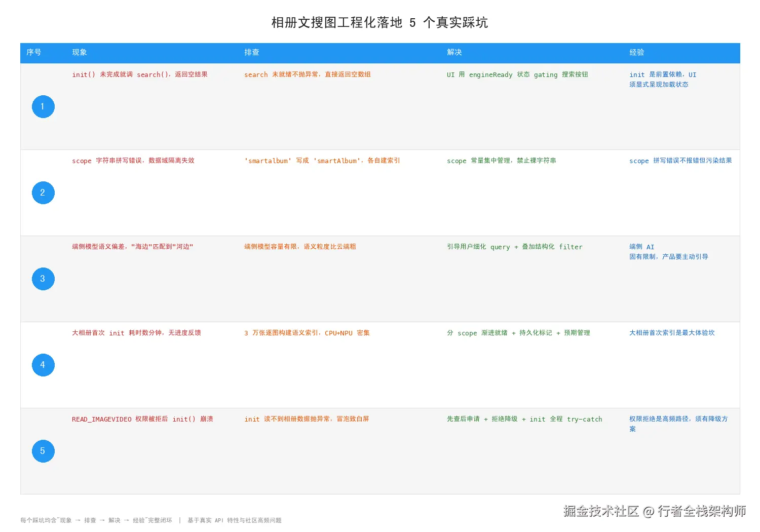Select the cell 'UI 用 engineReady 状态 gating 搜索按钮'
760x532 pixels.
(517, 74)
